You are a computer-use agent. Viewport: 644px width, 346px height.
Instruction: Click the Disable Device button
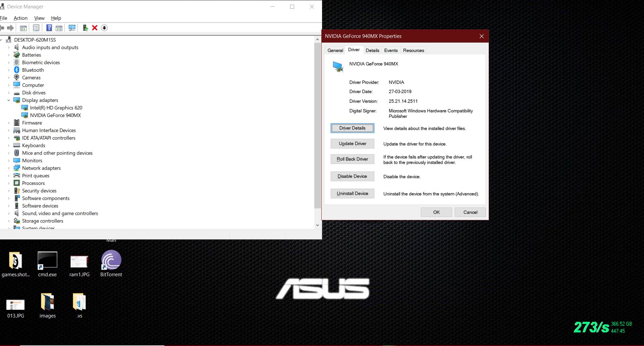pyautogui.click(x=352, y=176)
